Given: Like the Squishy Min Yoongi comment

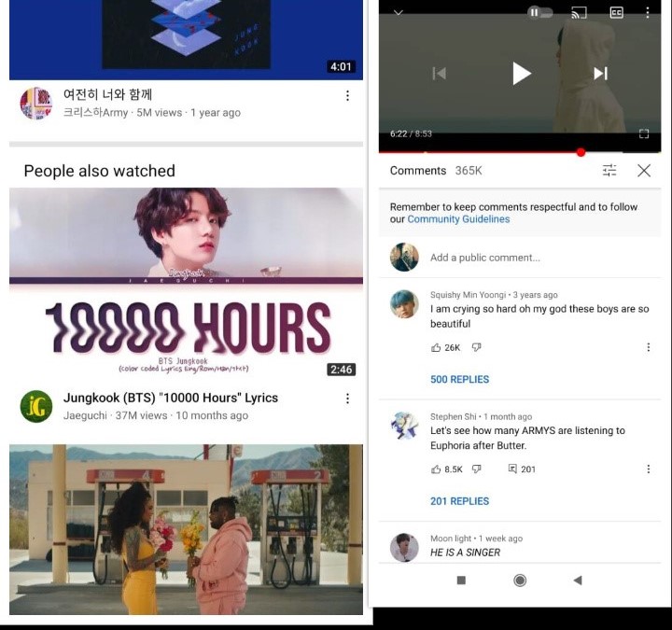Looking at the screenshot, I should [436, 347].
